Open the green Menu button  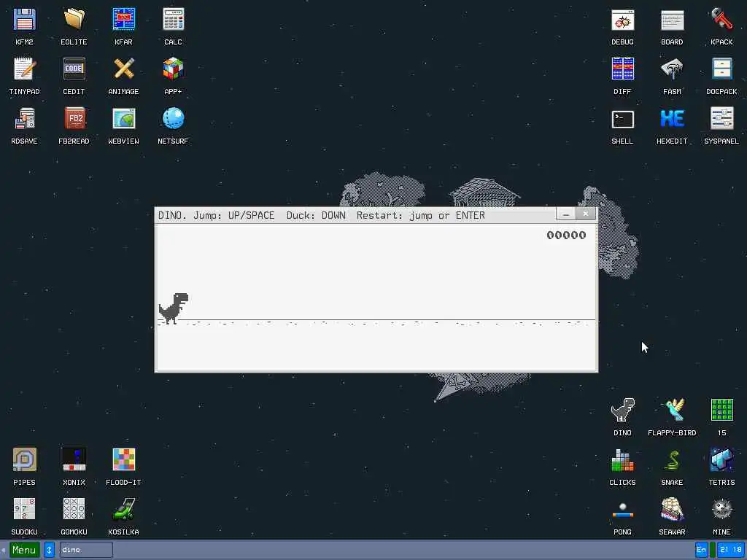[24, 550]
